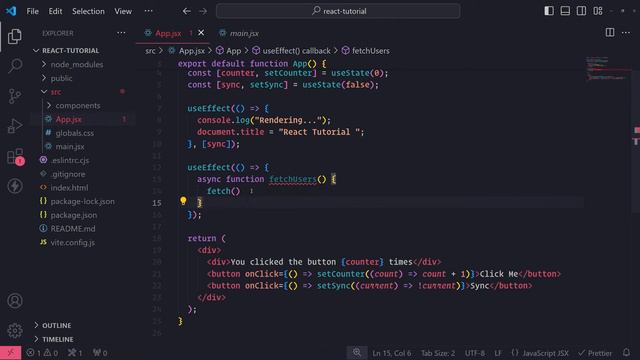Open notifications bell
This screenshot has height=360, width=640.
(x=627, y=353)
